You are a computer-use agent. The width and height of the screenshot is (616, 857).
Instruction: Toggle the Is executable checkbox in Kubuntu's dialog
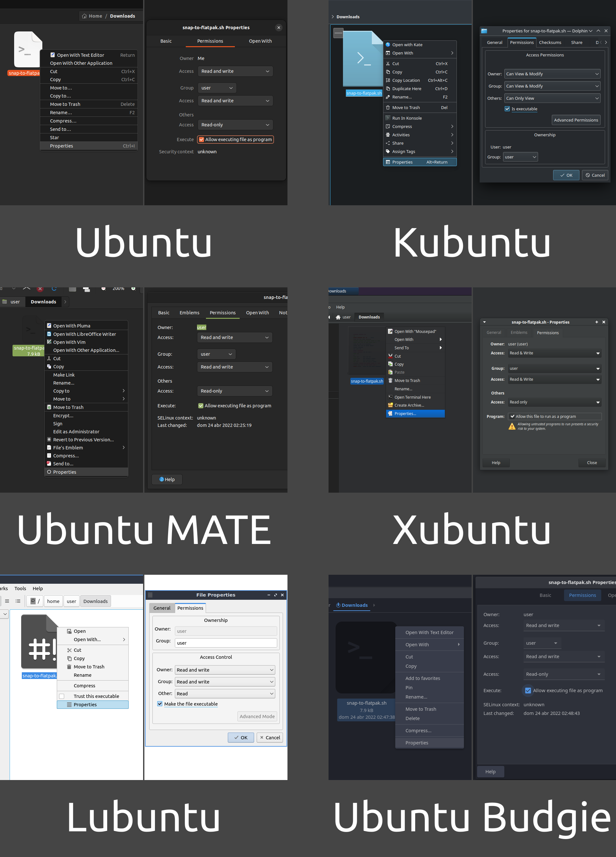[x=507, y=109]
